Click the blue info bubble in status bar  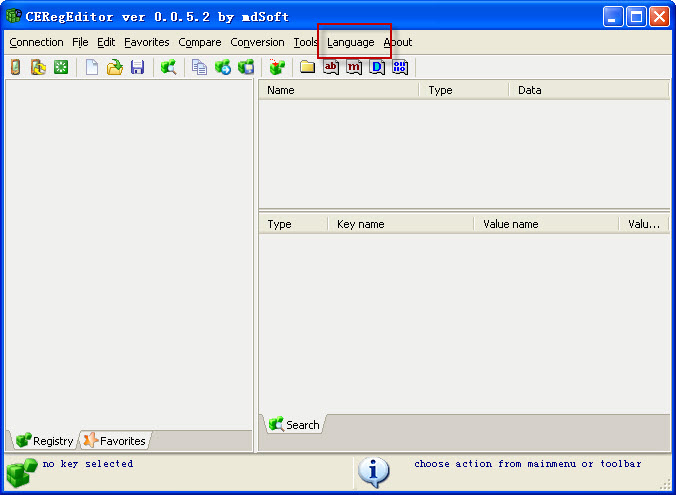[373, 472]
